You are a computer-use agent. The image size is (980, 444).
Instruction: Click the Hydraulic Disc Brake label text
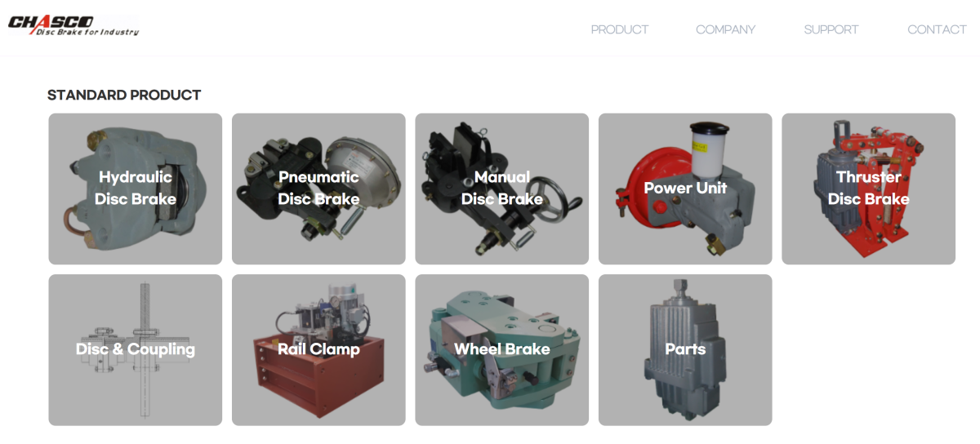[136, 188]
